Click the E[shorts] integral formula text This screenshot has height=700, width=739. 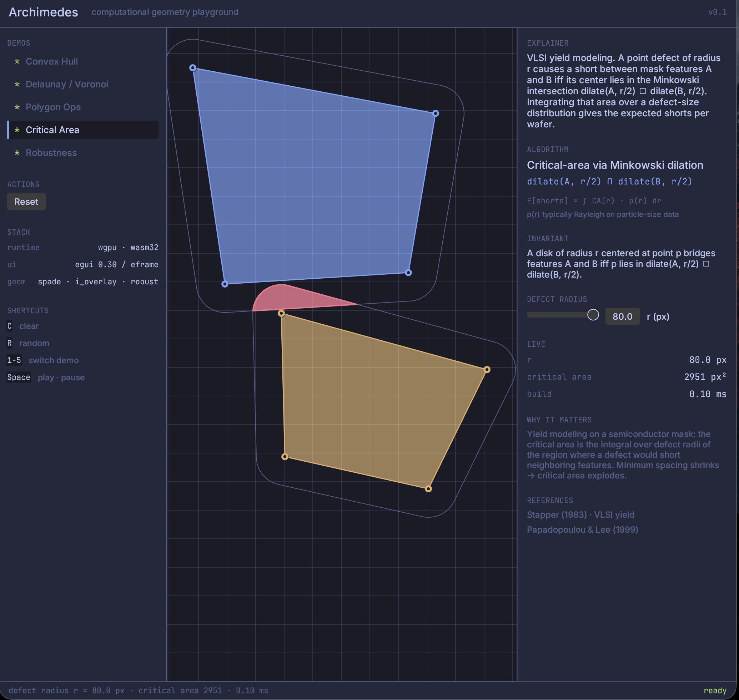point(594,201)
